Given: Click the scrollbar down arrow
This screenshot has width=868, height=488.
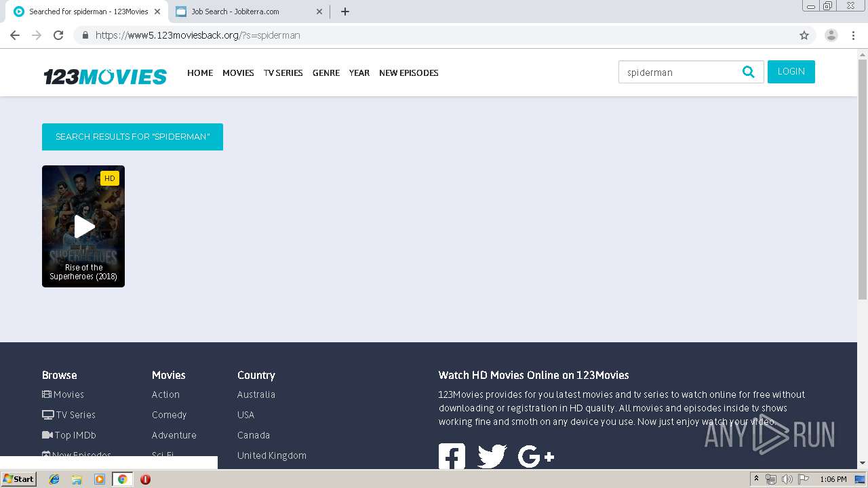Looking at the screenshot, I should pos(863,463).
